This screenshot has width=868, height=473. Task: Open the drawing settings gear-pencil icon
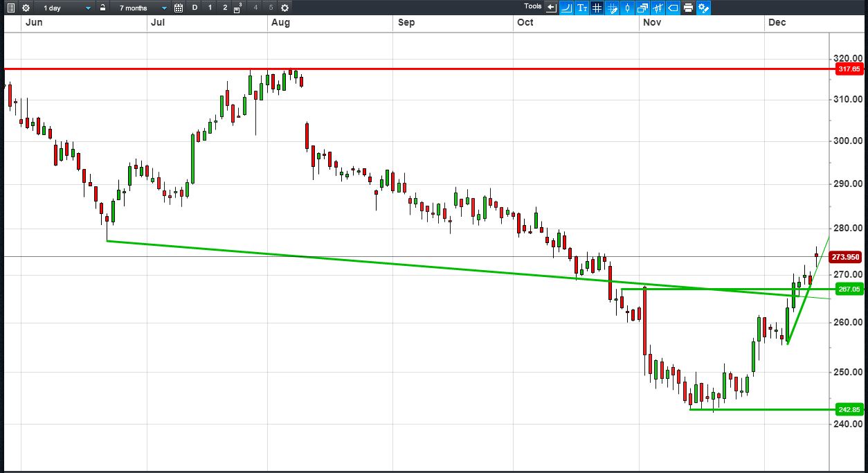703,8
